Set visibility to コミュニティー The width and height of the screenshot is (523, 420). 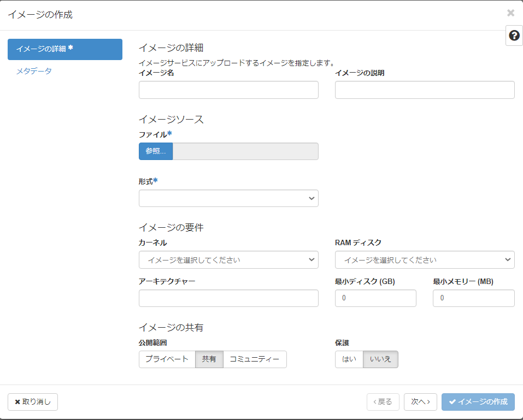[255, 359]
